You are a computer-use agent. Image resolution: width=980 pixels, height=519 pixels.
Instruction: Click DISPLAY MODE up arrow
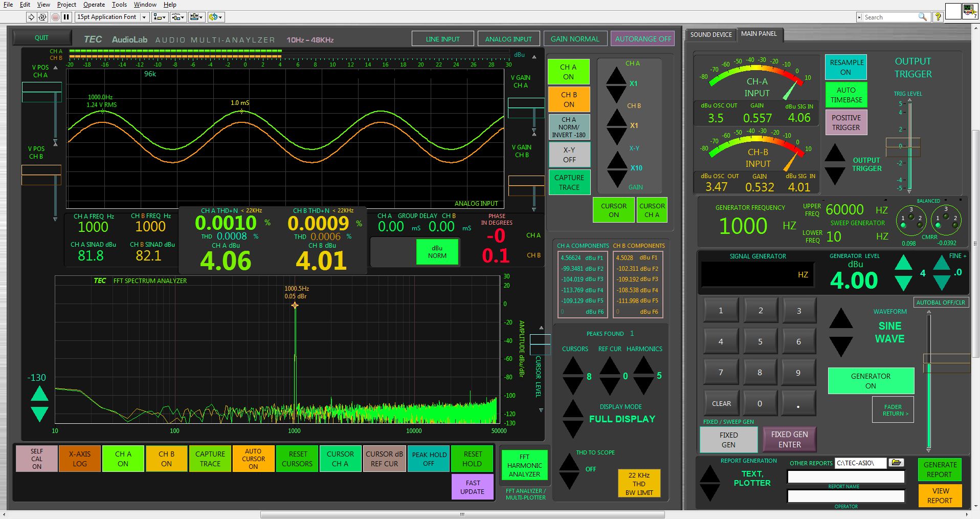tap(573, 409)
